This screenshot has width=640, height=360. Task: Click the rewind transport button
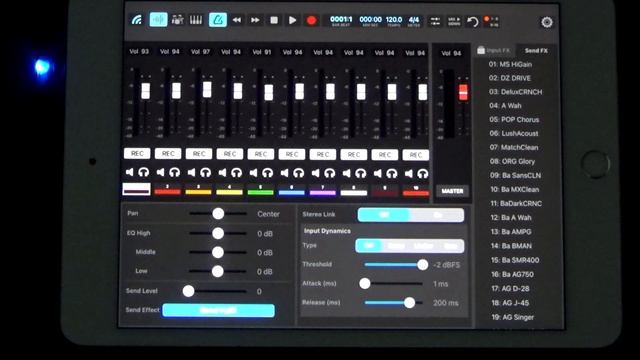pyautogui.click(x=237, y=20)
